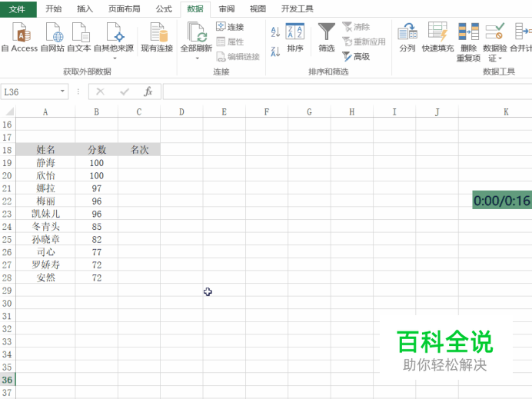Image resolution: width=532 pixels, height=399 pixels.
Task: Toggle the 筛选 filter funnel
Action: click(327, 38)
